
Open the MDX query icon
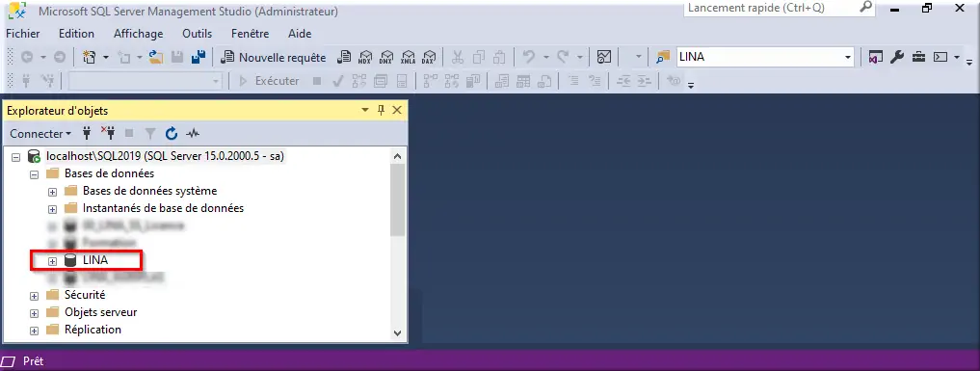pos(365,58)
